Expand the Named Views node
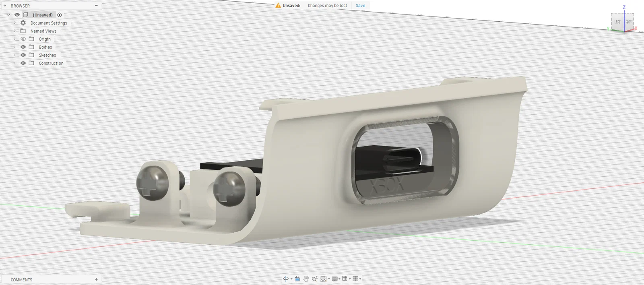The height and width of the screenshot is (285, 644). coord(15,31)
